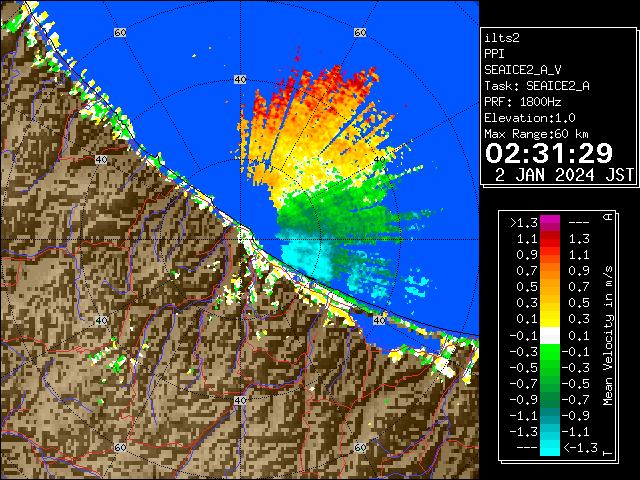
Task: Select the date '2 JAN 2024 JST'
Action: pos(564,175)
